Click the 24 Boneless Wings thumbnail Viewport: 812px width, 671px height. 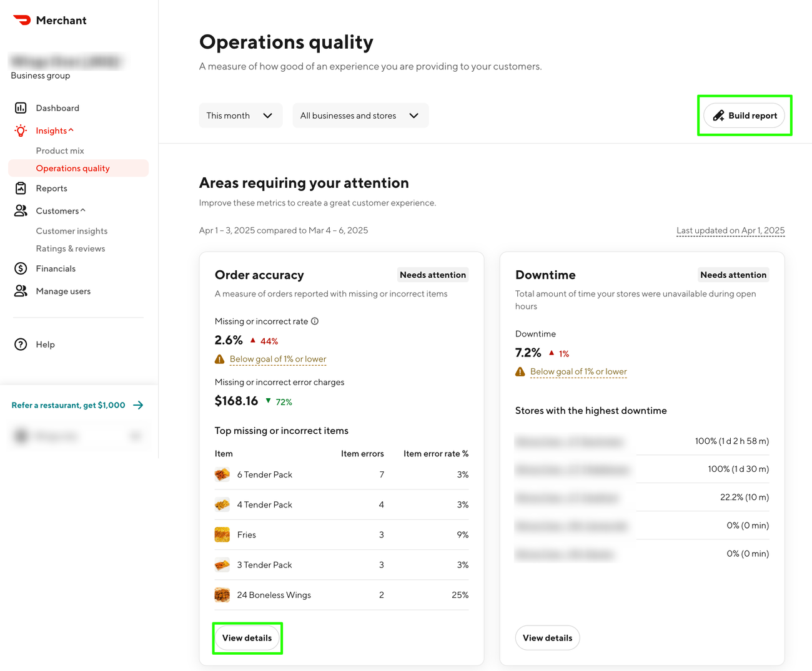coord(222,595)
